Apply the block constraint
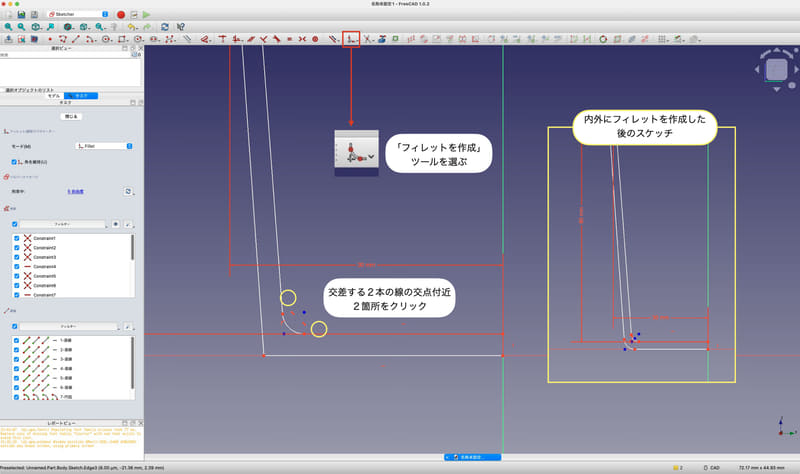800x474 pixels. pyautogui.click(x=315, y=39)
